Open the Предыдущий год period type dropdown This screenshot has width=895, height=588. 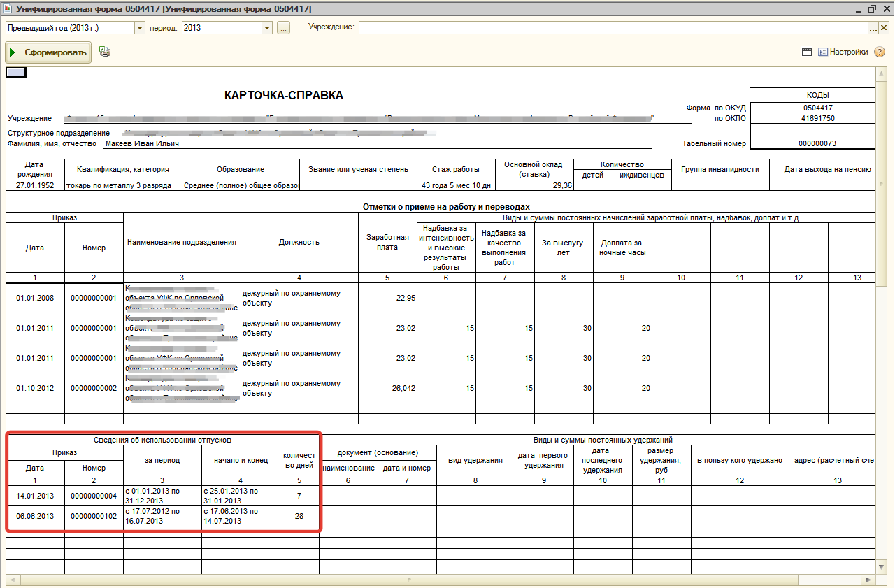pyautogui.click(x=140, y=27)
